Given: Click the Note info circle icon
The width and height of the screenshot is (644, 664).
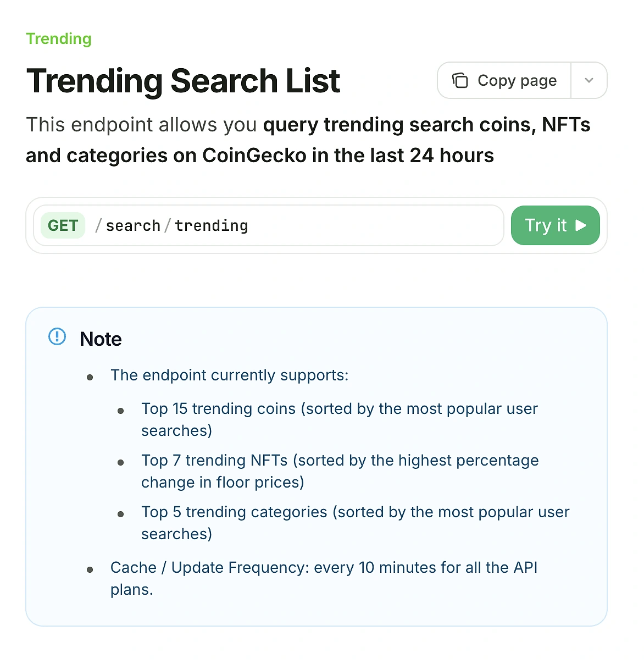Looking at the screenshot, I should point(57,336).
